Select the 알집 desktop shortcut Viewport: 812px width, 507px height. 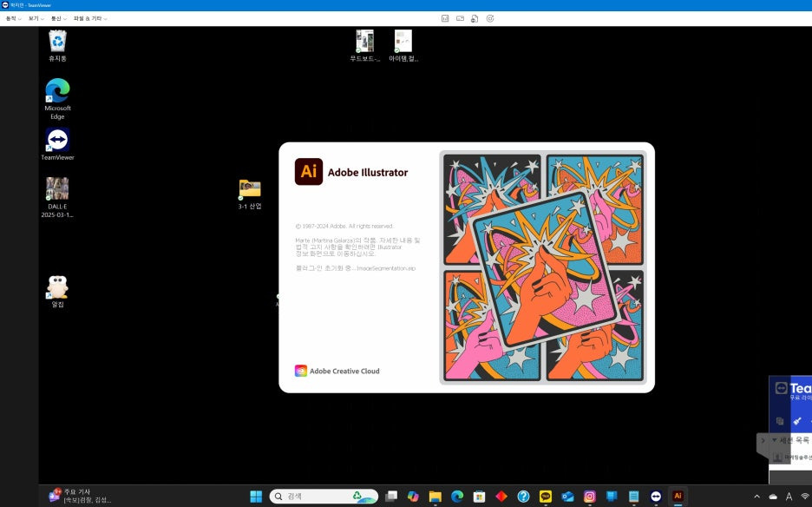pos(57,292)
